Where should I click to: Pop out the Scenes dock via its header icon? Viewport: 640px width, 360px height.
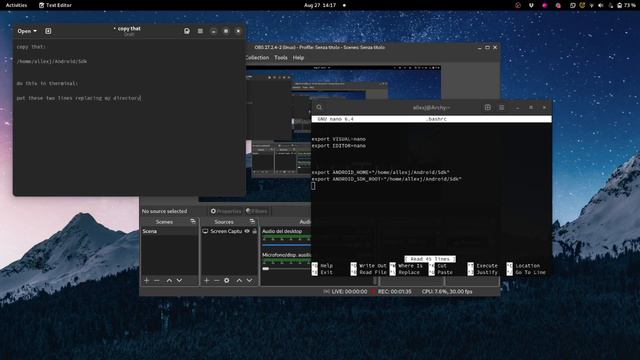click(193, 221)
